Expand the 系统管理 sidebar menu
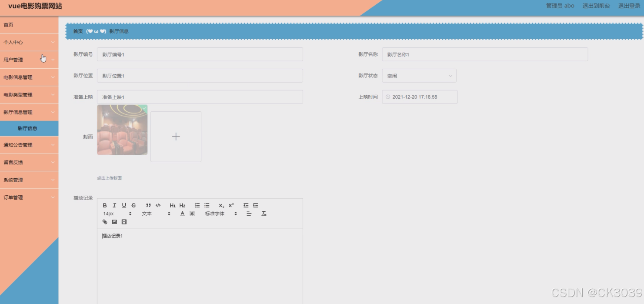This screenshot has height=304, width=644. [x=29, y=180]
